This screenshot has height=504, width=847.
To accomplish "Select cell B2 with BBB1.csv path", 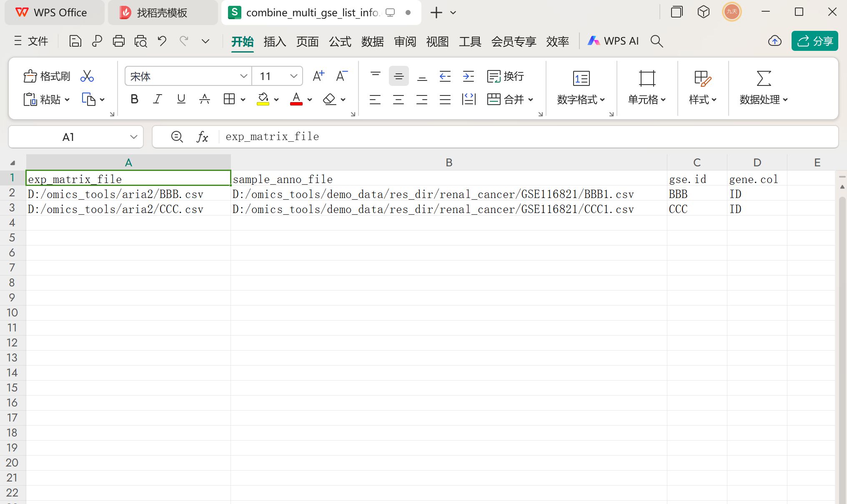I will (x=449, y=194).
